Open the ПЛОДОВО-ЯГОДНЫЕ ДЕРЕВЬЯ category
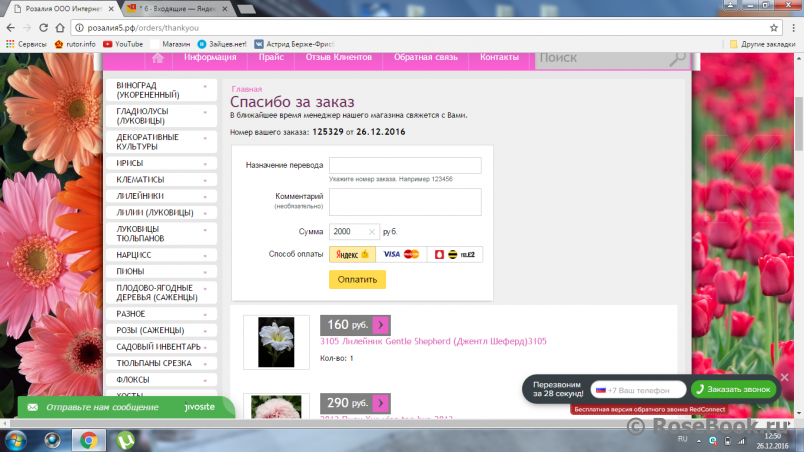 point(161,293)
